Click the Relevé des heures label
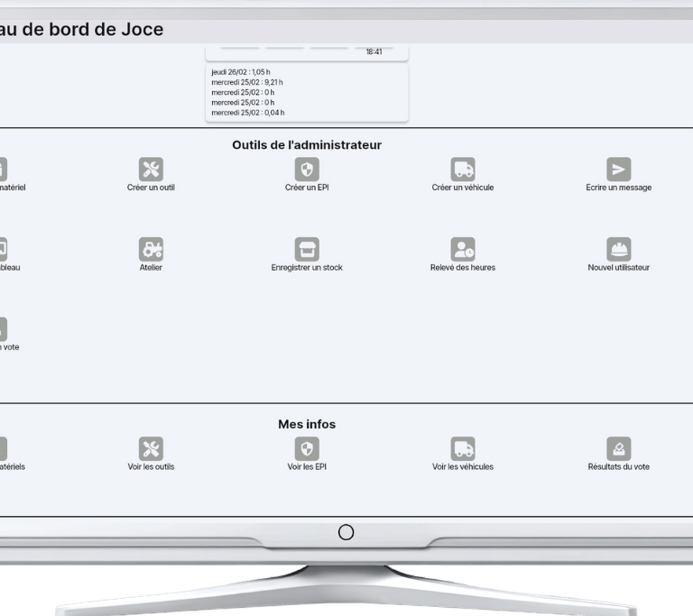693x616 pixels. point(463,267)
